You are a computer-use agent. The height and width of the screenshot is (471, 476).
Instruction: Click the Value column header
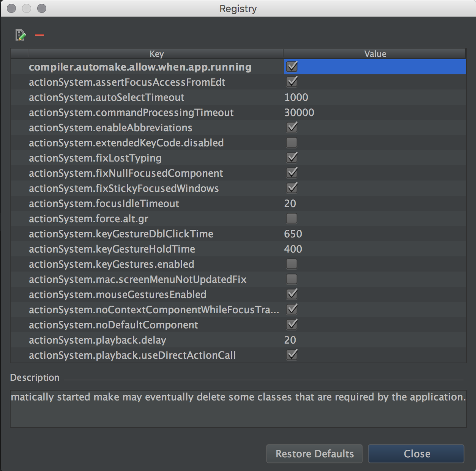point(375,54)
